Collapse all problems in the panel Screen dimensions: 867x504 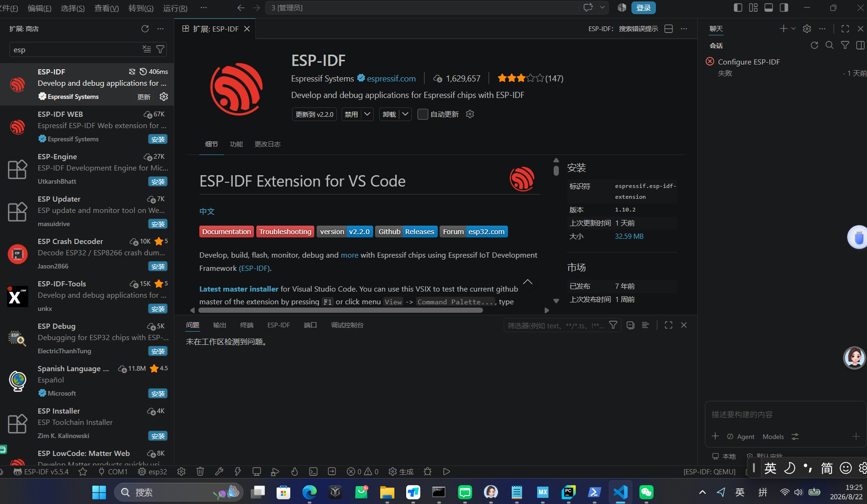point(630,325)
